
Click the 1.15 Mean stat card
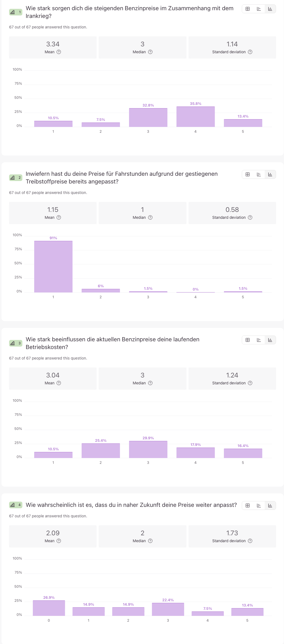(x=53, y=213)
